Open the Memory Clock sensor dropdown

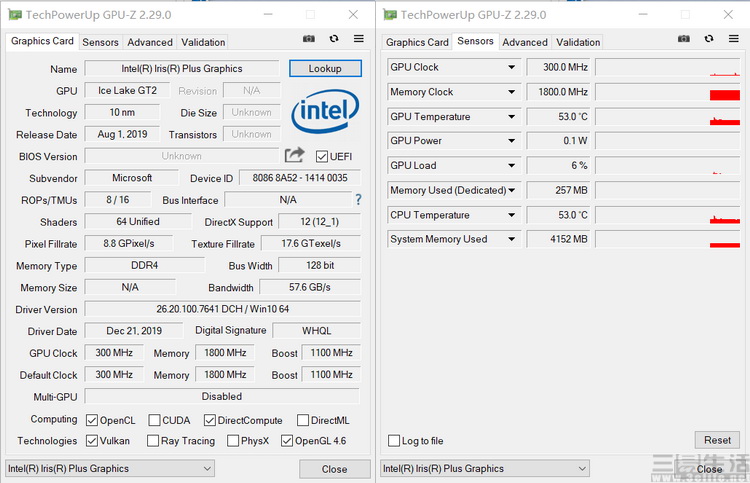tap(511, 92)
